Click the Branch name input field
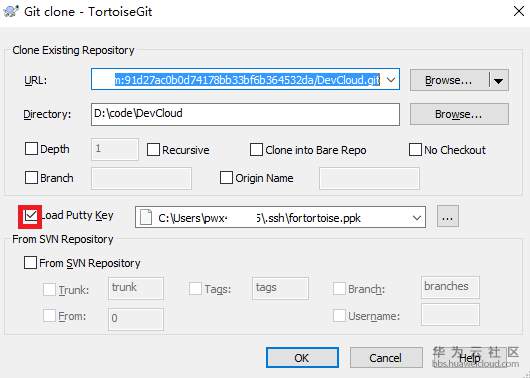This screenshot has width=530, height=378. (x=141, y=178)
